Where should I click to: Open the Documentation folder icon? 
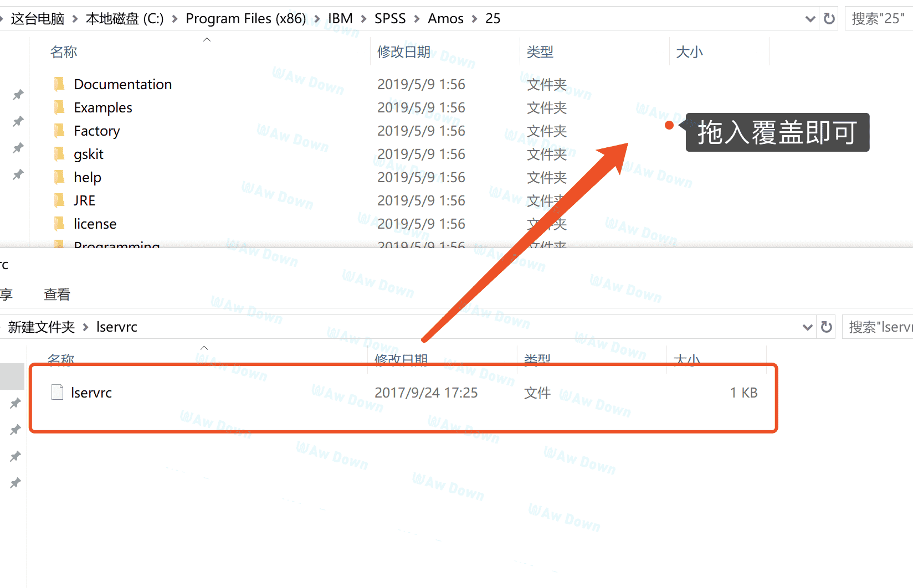59,84
